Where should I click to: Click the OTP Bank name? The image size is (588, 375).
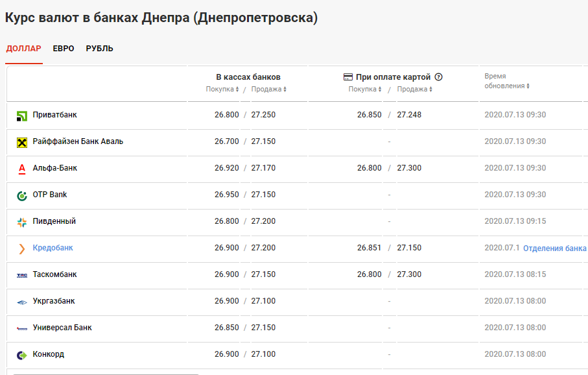pyautogui.click(x=50, y=195)
